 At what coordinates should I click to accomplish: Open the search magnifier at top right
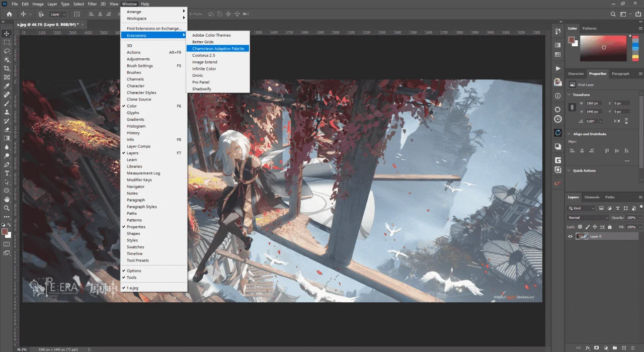[613, 14]
